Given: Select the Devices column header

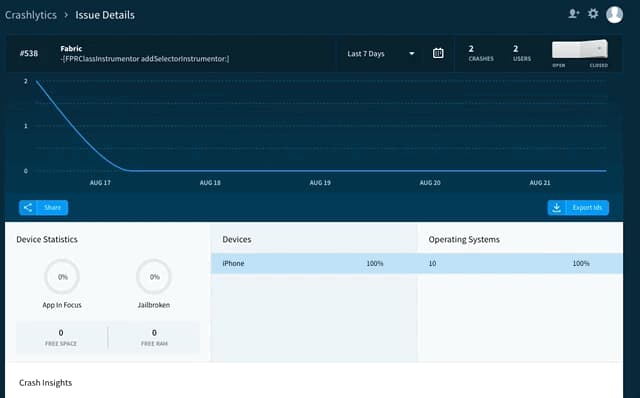Looking at the screenshot, I should (x=237, y=239).
